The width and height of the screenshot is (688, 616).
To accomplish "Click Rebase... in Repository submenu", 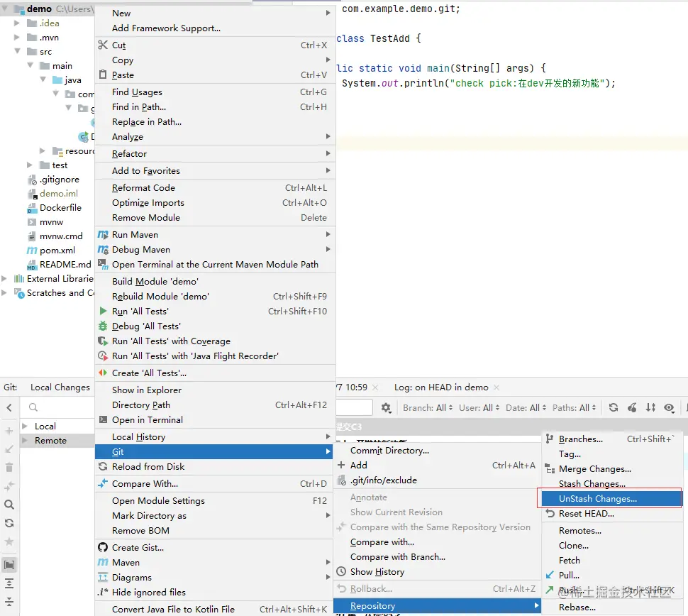I will 611,607.
